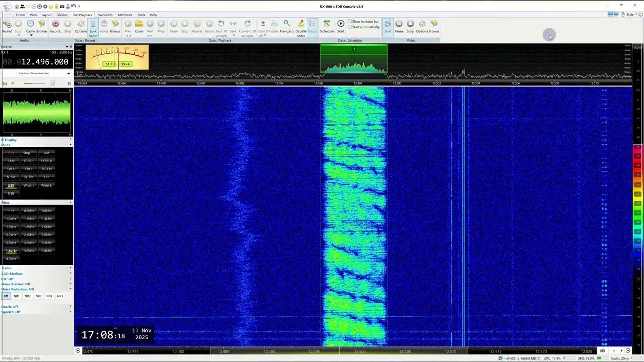Select the NR3 noise reduction button

pos(38,296)
